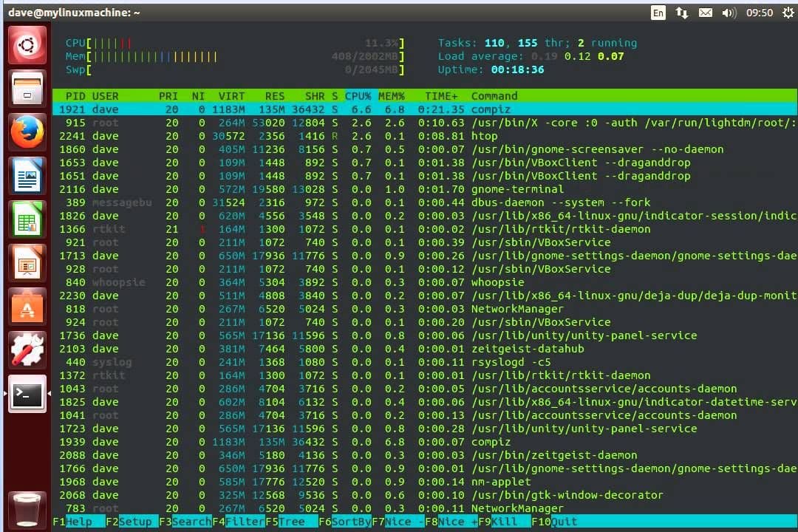Open the volume indicator in top panel

tap(729, 13)
